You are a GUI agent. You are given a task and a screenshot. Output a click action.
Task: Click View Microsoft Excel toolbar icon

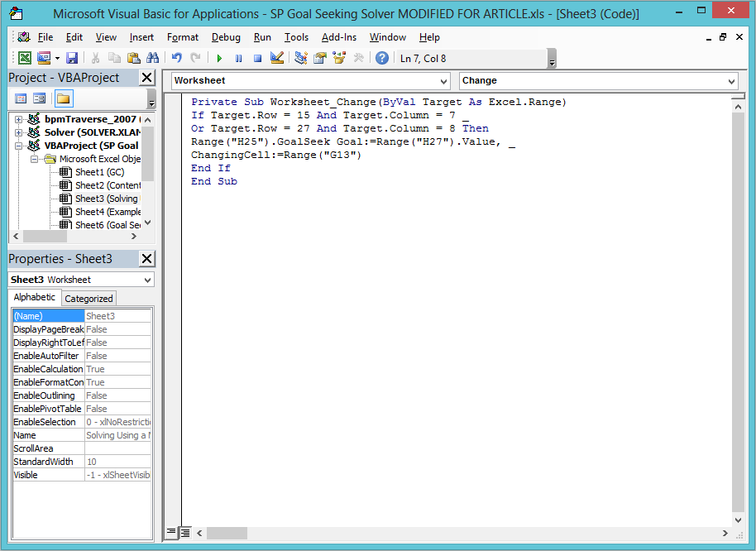point(25,59)
